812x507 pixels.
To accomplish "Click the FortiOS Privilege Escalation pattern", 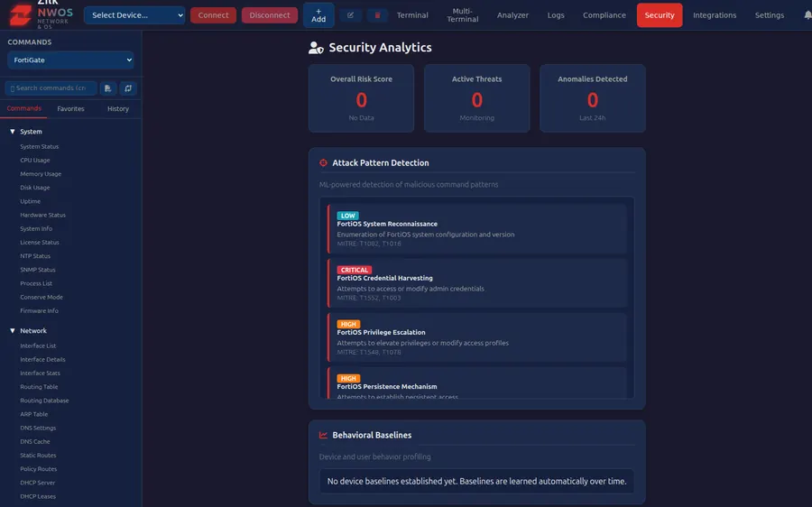I will coord(477,337).
